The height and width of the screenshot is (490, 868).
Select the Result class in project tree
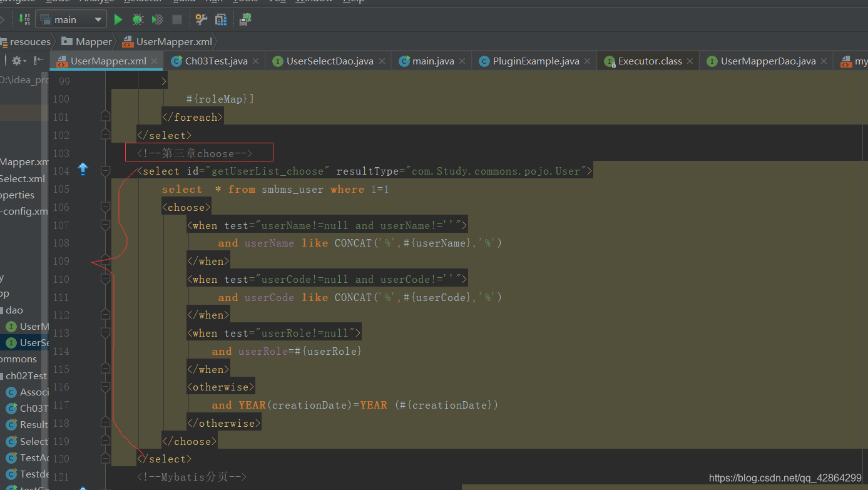pyautogui.click(x=27, y=424)
